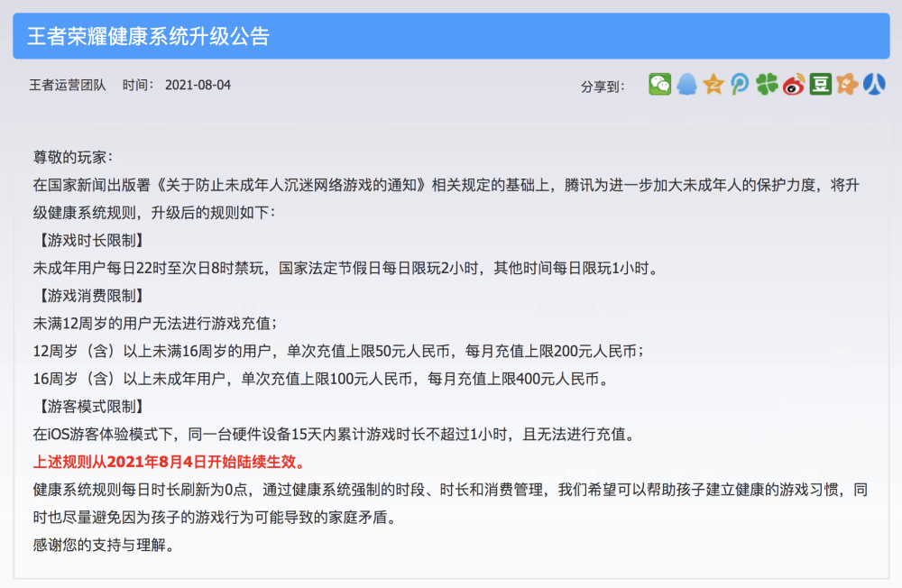The height and width of the screenshot is (588, 902).
Task: Click the 分享到 label
Action: click(x=602, y=87)
